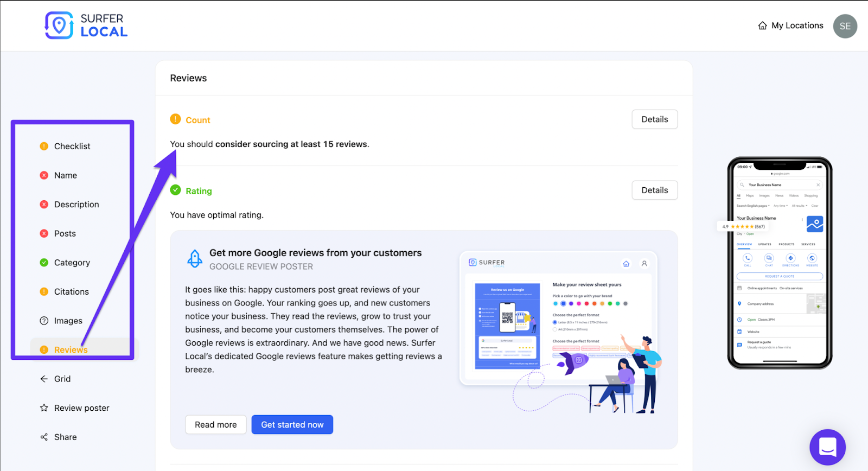Click 'consider sourcing at least 15 reviews' text
Image resolution: width=868 pixels, height=471 pixels.
coord(291,144)
